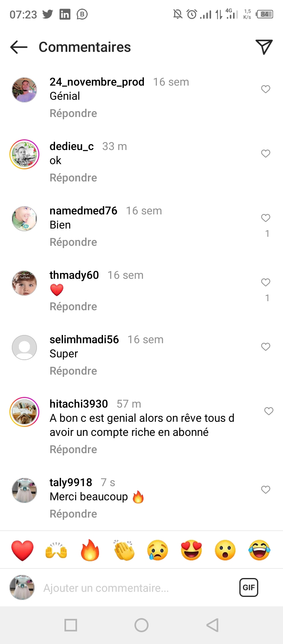This screenshot has height=644, width=283.
Task: Open hitachi3930's profile via username
Action: (79, 404)
